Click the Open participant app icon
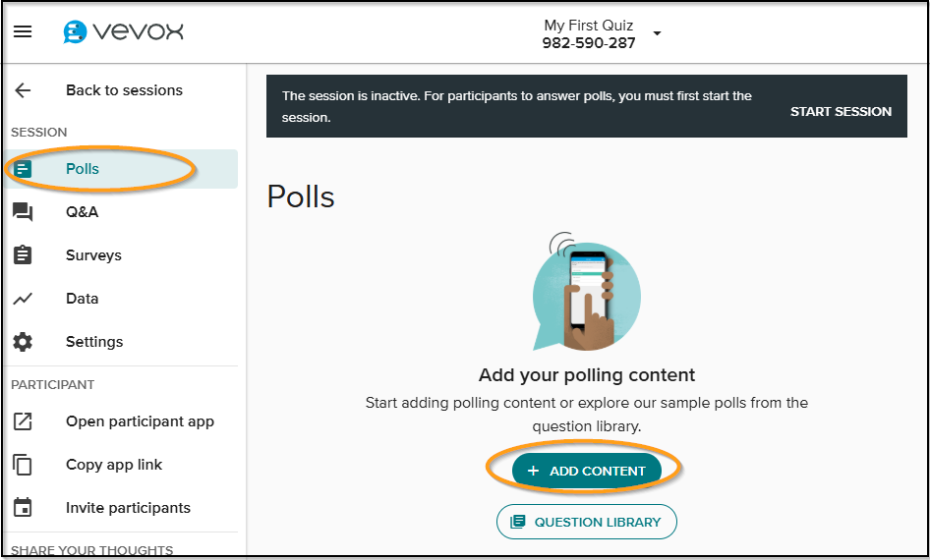 23,421
